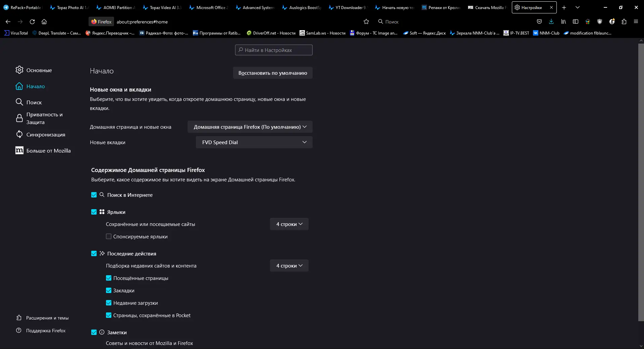This screenshot has height=349, width=644.
Task: Go to home with the house icon
Action: [x=44, y=22]
